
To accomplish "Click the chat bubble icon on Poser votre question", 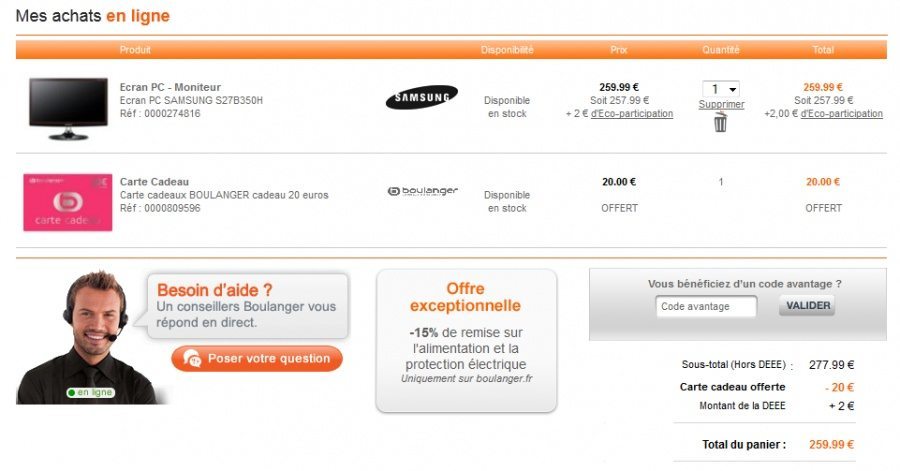I will [193, 359].
